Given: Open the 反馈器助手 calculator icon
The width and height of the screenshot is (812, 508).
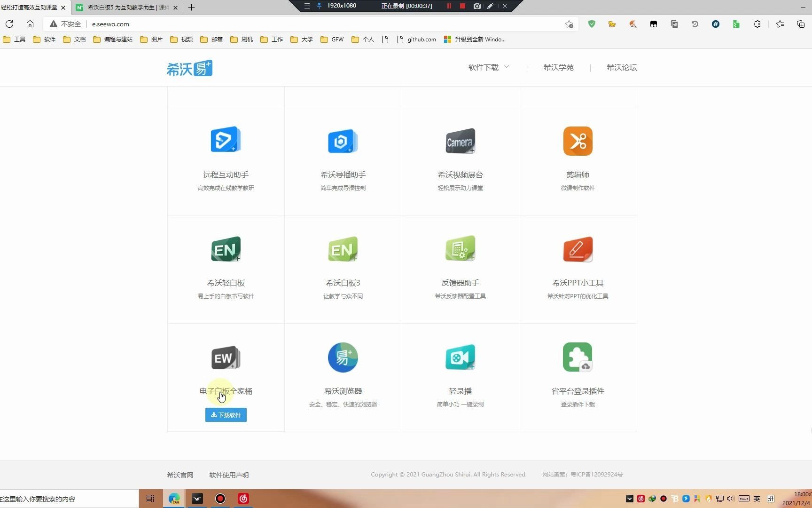Looking at the screenshot, I should pos(460,248).
